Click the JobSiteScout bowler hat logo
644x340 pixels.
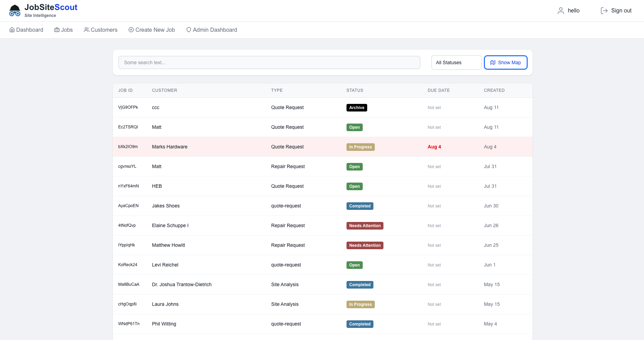pyautogui.click(x=14, y=10)
